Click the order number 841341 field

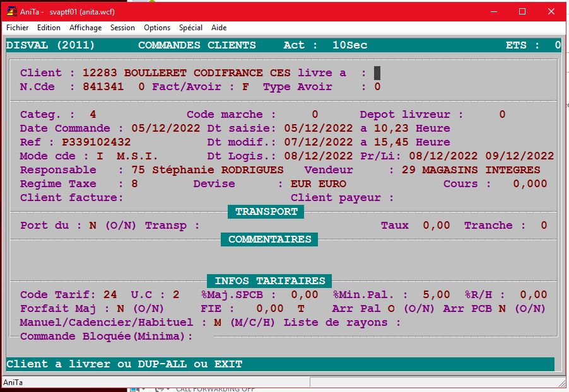tap(103, 87)
